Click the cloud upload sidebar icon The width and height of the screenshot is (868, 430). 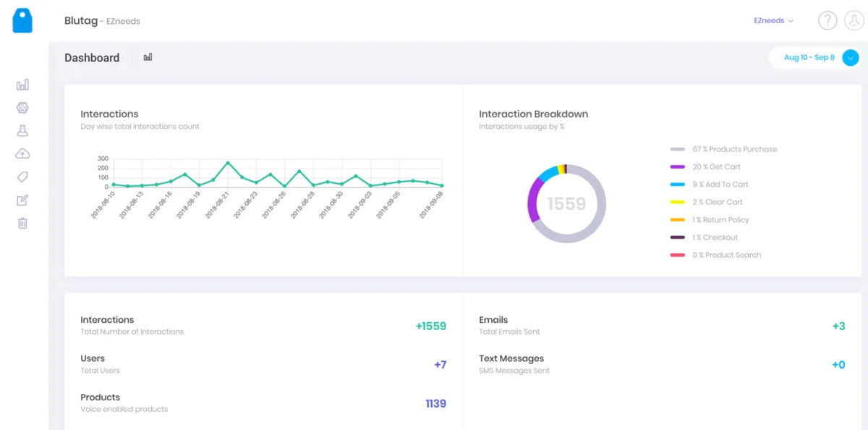22,153
